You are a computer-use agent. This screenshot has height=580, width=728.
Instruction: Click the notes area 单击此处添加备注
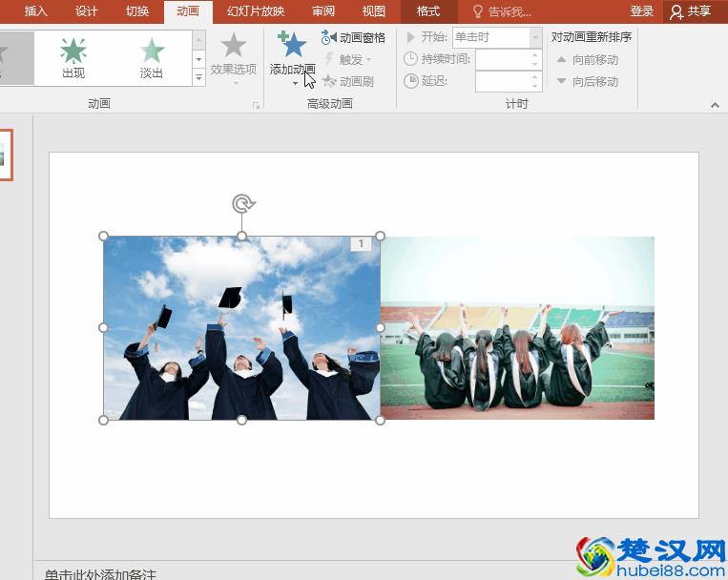100,574
